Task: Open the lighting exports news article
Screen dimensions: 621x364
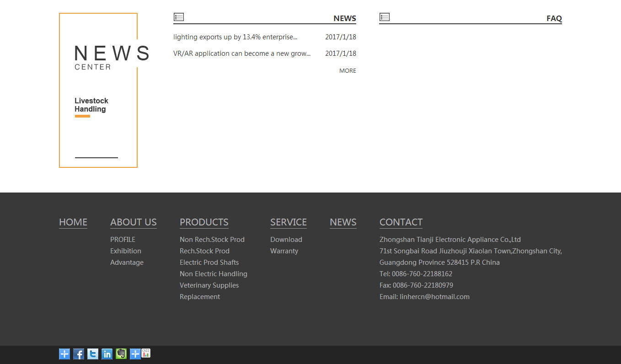Action: click(235, 37)
